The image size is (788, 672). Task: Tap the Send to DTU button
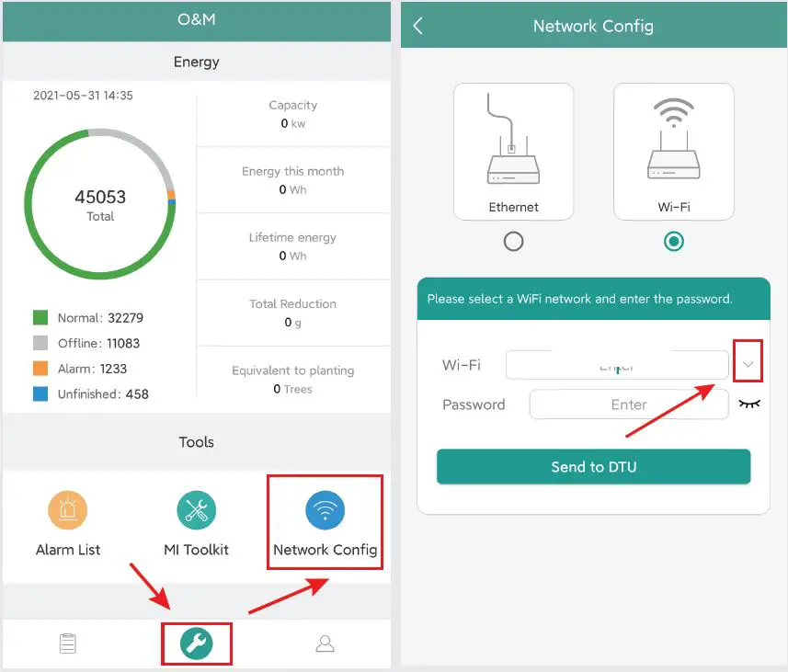593,466
